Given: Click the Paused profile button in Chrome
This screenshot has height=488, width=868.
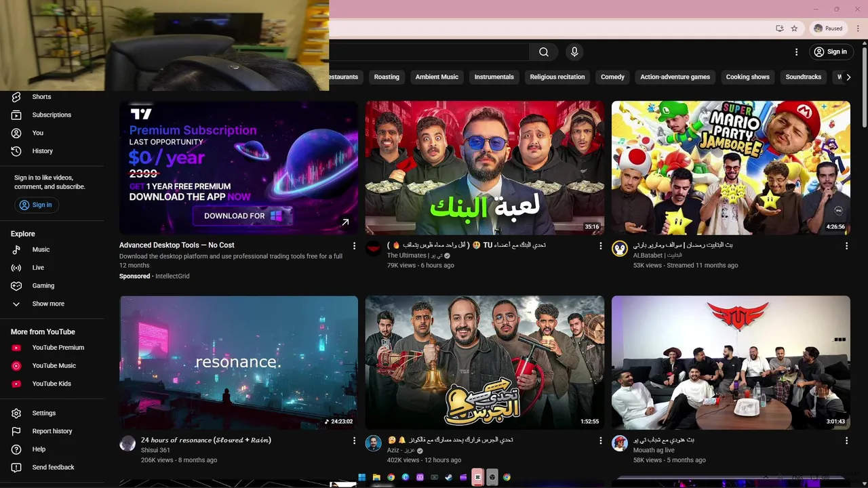Looking at the screenshot, I should pos(828,28).
